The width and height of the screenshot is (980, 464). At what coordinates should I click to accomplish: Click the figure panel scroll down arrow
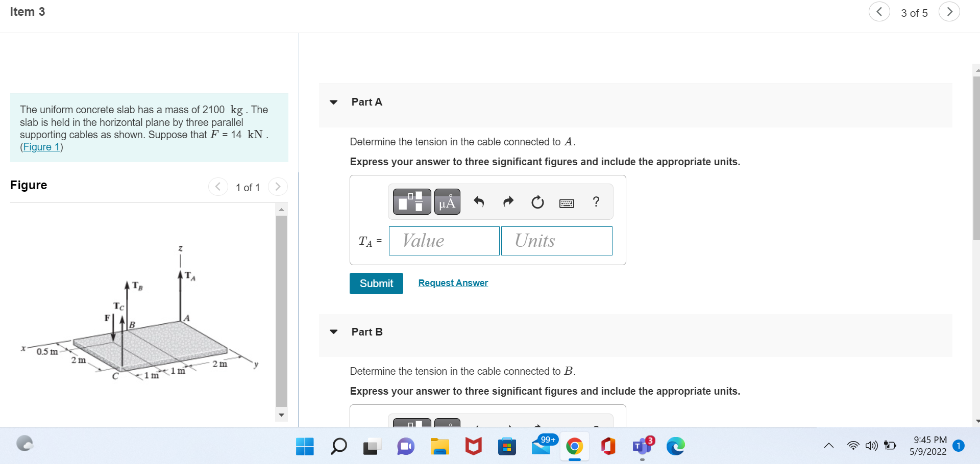pos(281,415)
